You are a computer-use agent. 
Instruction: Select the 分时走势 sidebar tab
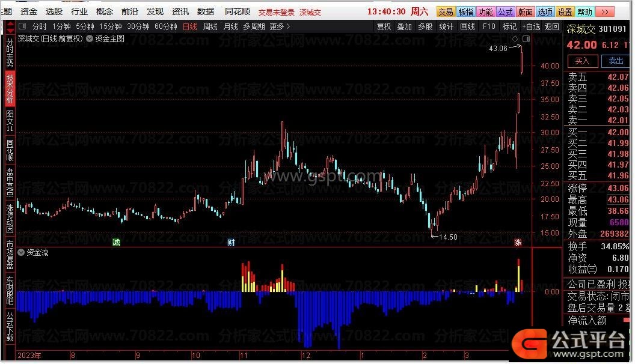[x=10, y=53]
